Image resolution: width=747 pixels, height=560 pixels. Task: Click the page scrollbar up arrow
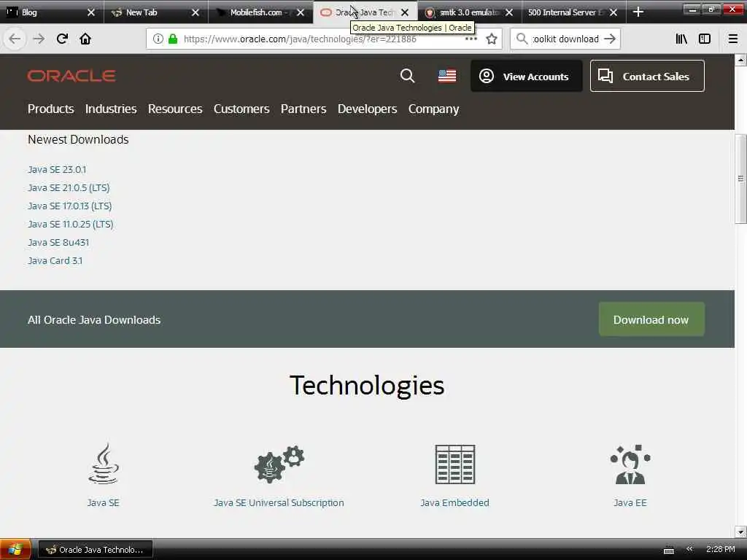[740, 60]
